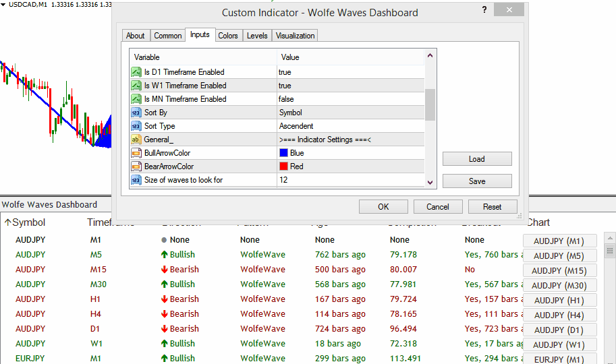Click the help question mark in dialog title
Image resolution: width=616 pixels, height=364 pixels.
point(484,10)
